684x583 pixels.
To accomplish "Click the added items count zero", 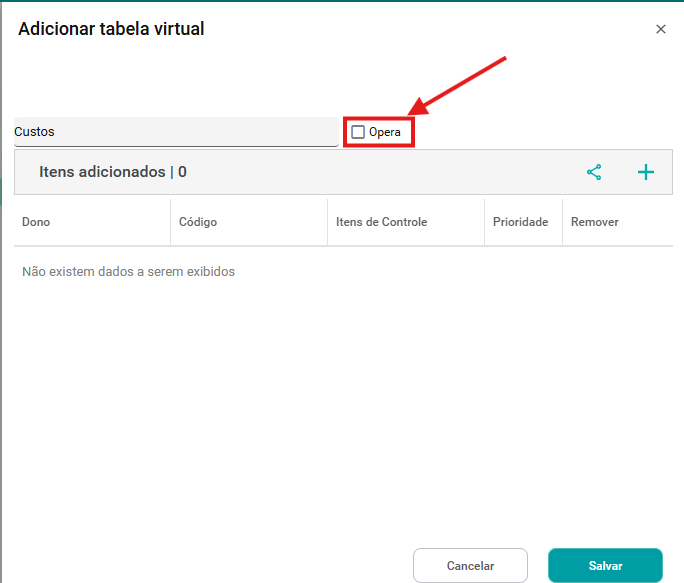I will pyautogui.click(x=183, y=172).
